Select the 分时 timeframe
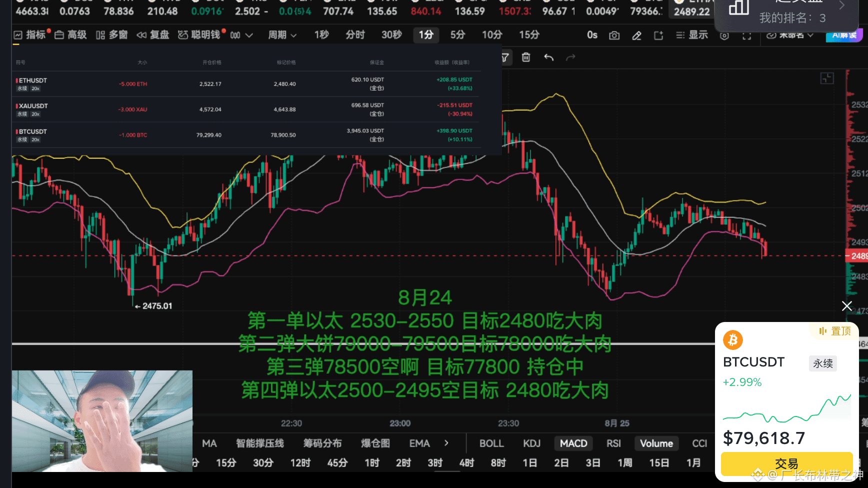Viewport: 868px width, 488px height. click(355, 35)
